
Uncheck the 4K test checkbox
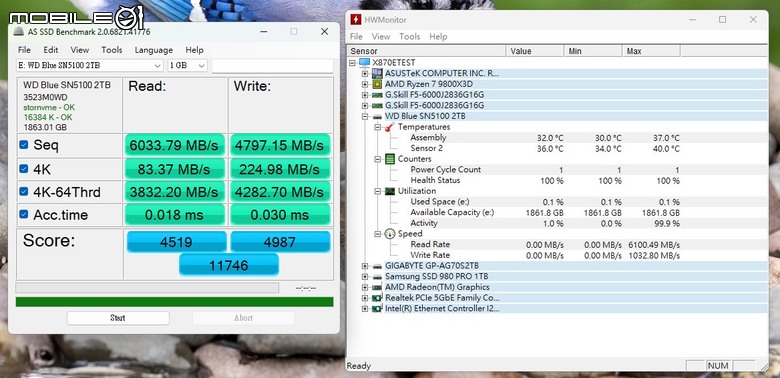[x=23, y=169]
